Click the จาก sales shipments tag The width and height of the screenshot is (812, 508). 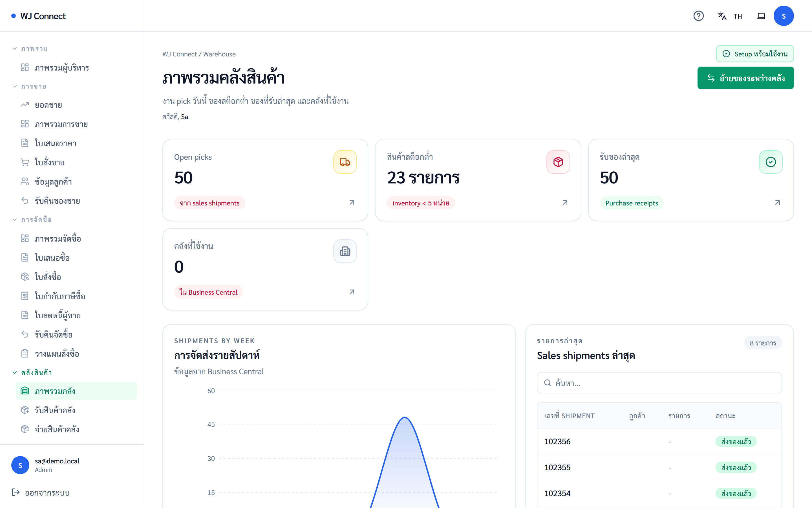coord(209,203)
